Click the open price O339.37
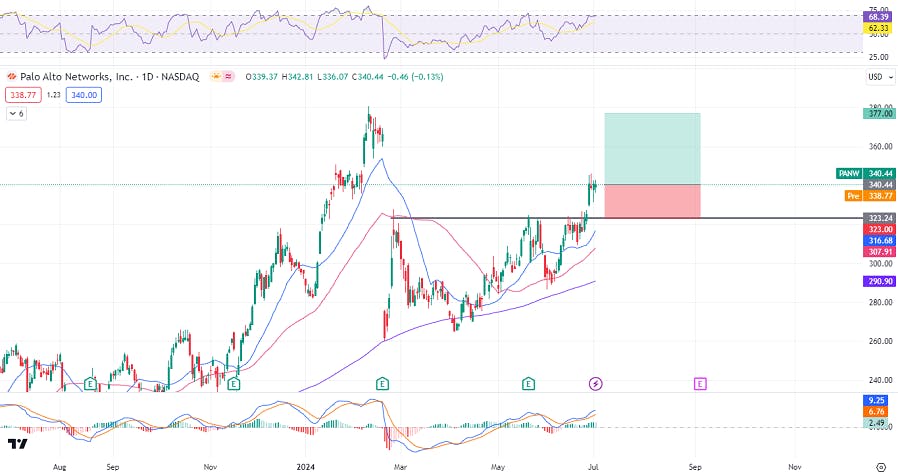This screenshot has width=898, height=475. (x=262, y=76)
